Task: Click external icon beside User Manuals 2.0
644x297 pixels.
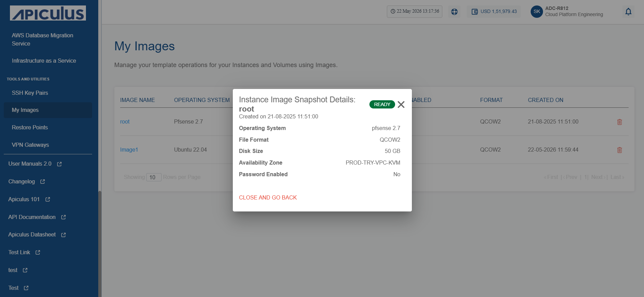Action: [x=59, y=164]
